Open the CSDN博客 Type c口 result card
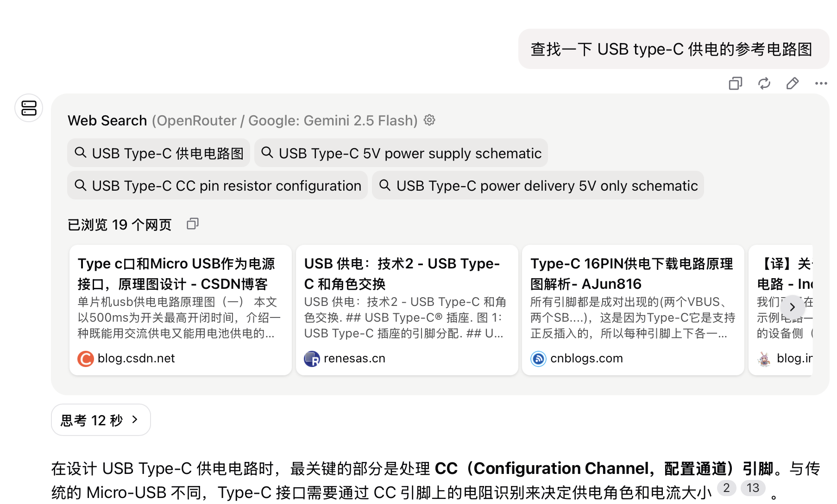837x504 pixels. coord(180,310)
